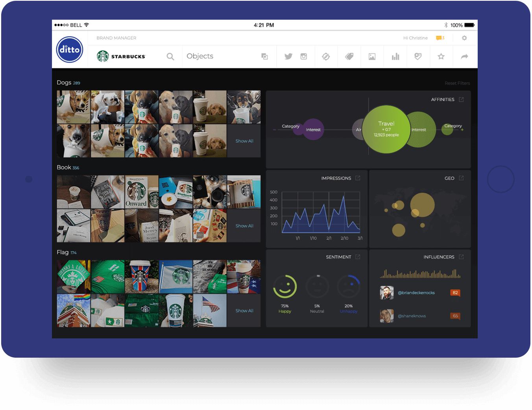
Task: Expand the Geo panel
Action: pos(461,178)
